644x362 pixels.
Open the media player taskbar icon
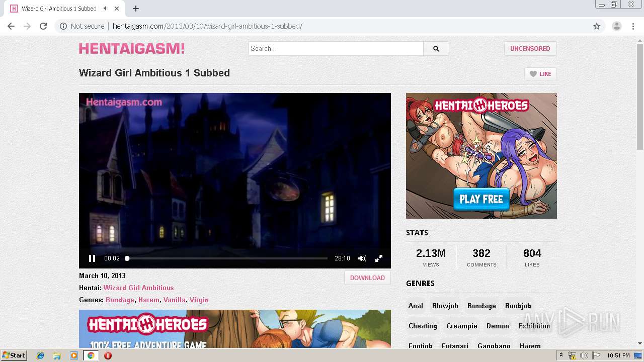[x=74, y=355]
